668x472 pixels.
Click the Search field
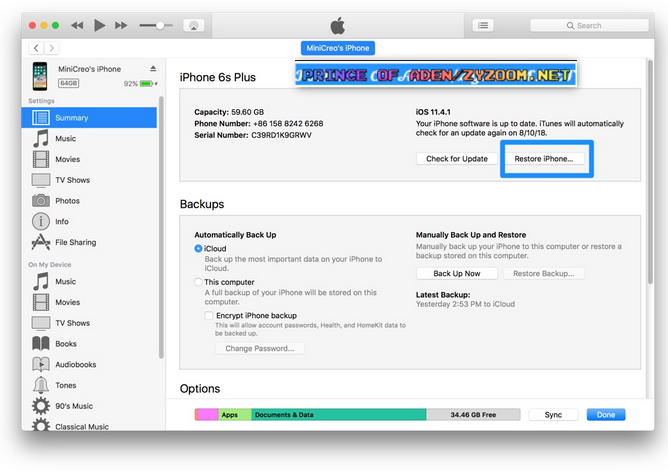[x=589, y=26]
